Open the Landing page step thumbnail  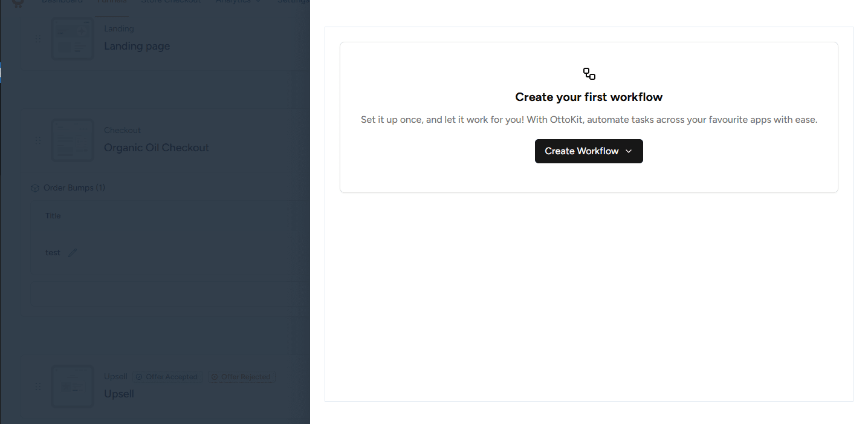(73, 39)
